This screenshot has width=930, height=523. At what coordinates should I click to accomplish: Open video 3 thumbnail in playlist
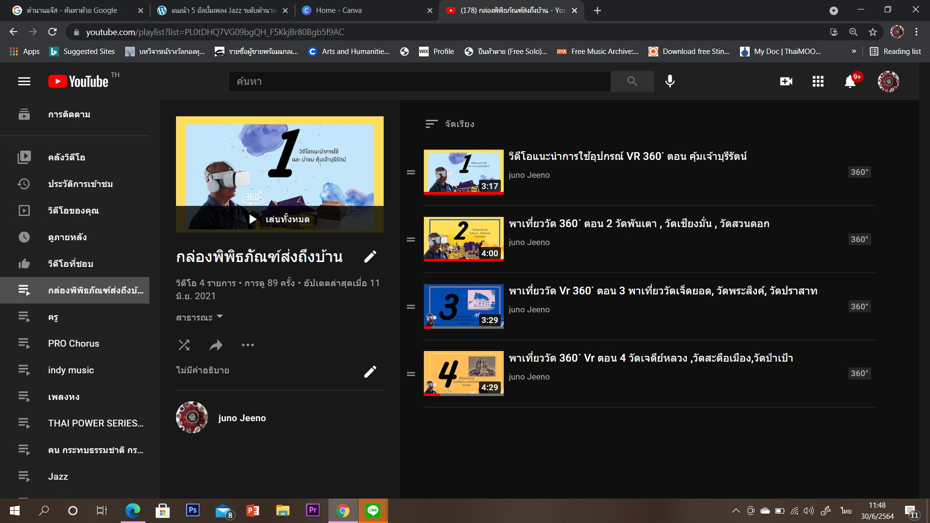[463, 307]
